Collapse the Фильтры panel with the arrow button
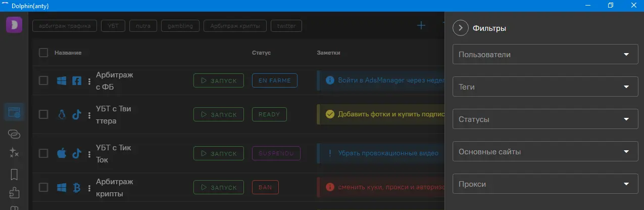Screen dimensions: 644x210 [x=461, y=28]
